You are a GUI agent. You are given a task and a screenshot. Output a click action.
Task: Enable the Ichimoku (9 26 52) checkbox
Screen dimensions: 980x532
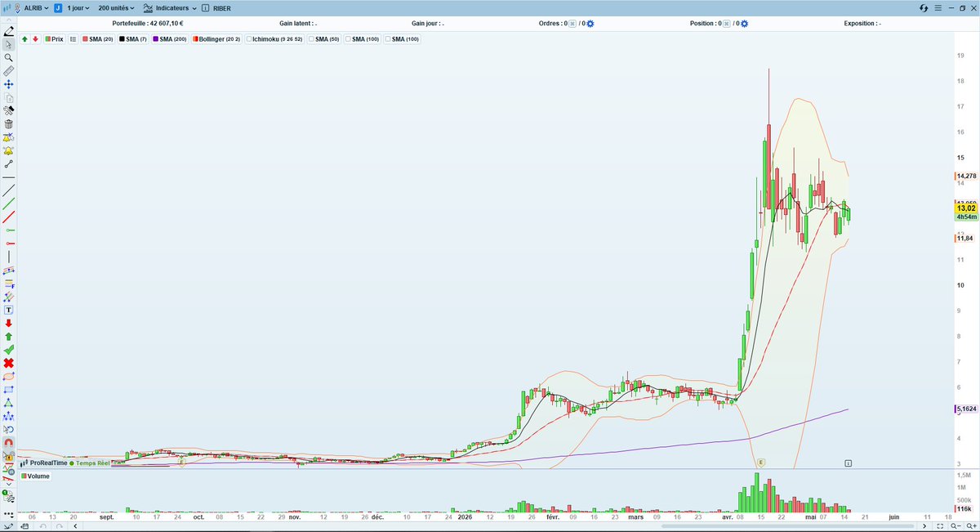point(249,38)
